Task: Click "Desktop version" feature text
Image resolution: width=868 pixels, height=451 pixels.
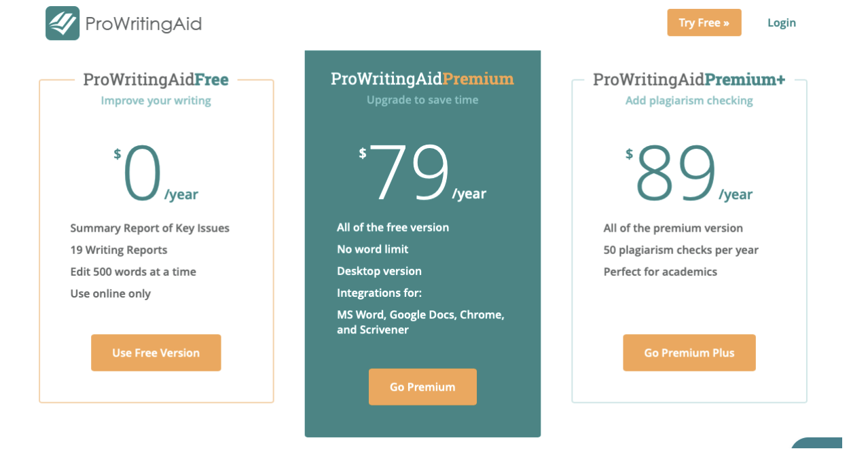Action: point(379,271)
